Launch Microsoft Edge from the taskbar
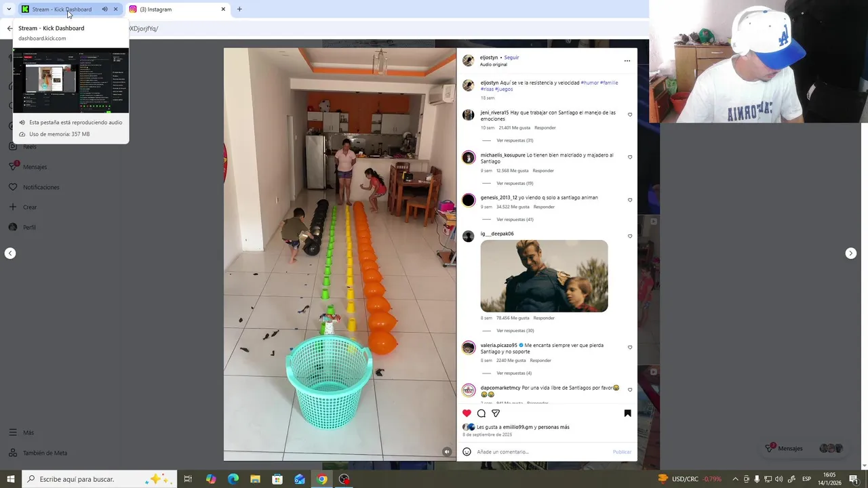The image size is (868, 488). click(x=233, y=479)
